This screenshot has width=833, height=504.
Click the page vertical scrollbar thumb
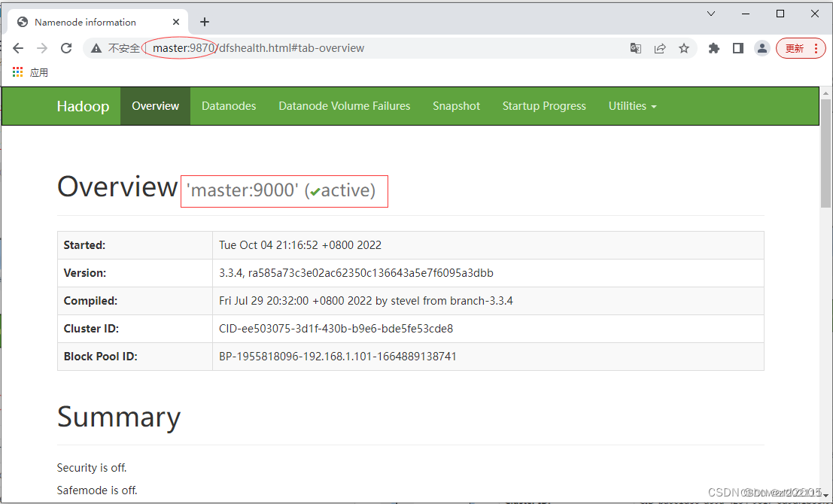pyautogui.click(x=825, y=154)
